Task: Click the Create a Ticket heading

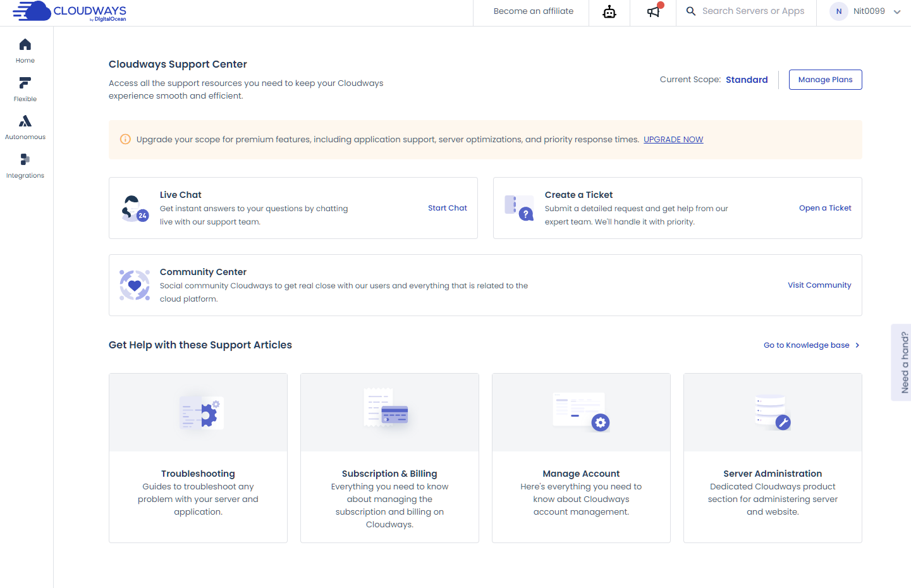Action: pos(579,195)
